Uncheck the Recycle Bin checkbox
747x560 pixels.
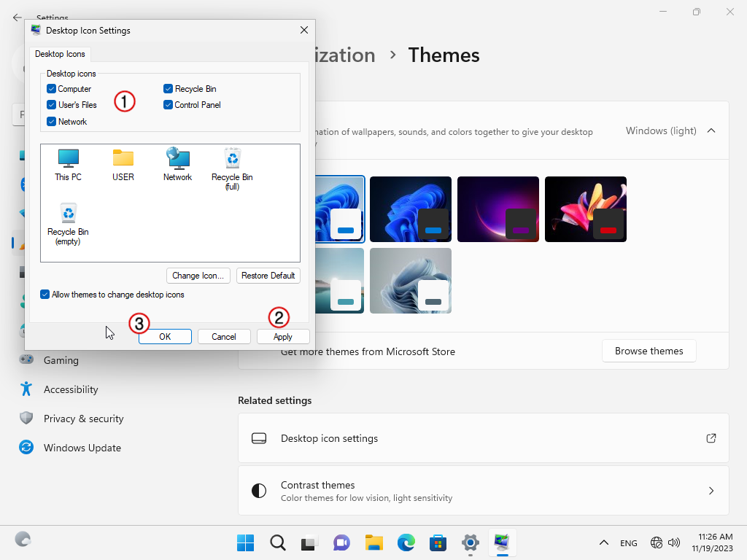point(169,89)
